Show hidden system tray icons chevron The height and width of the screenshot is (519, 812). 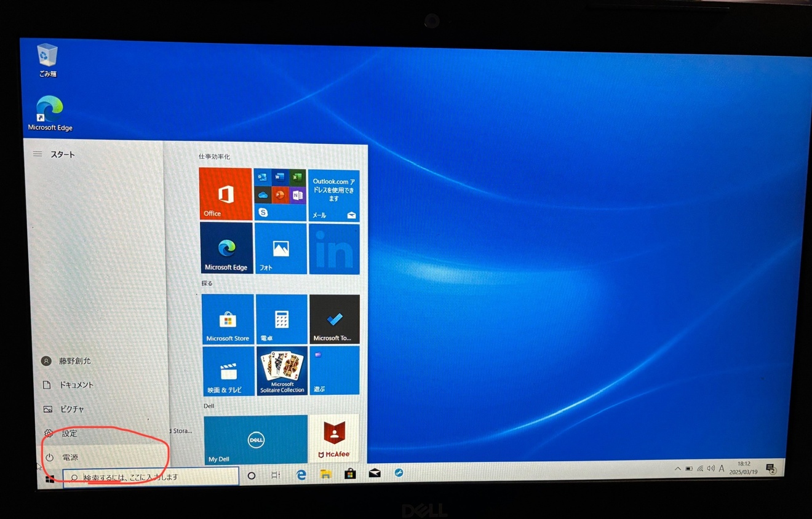pos(677,469)
